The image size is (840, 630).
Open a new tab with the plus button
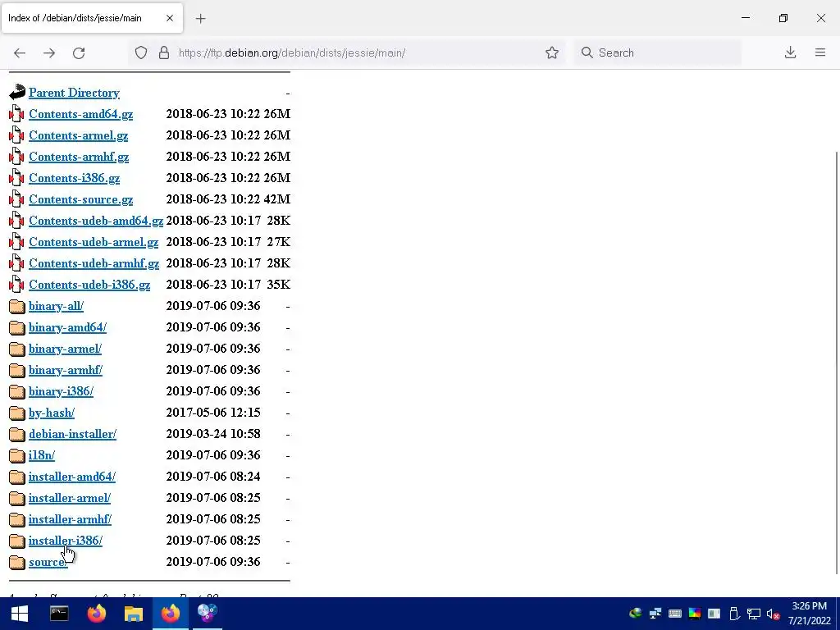pos(200,19)
